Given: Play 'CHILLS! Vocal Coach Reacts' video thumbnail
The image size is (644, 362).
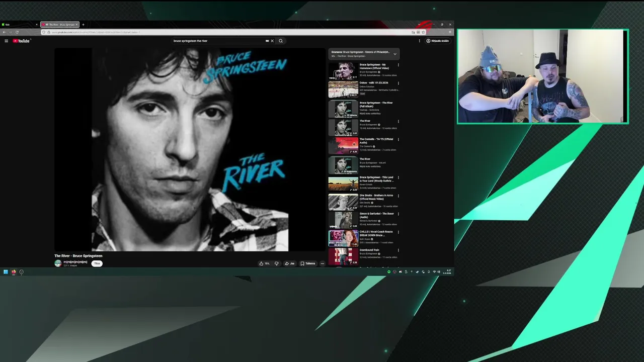Looking at the screenshot, I should pyautogui.click(x=343, y=238).
